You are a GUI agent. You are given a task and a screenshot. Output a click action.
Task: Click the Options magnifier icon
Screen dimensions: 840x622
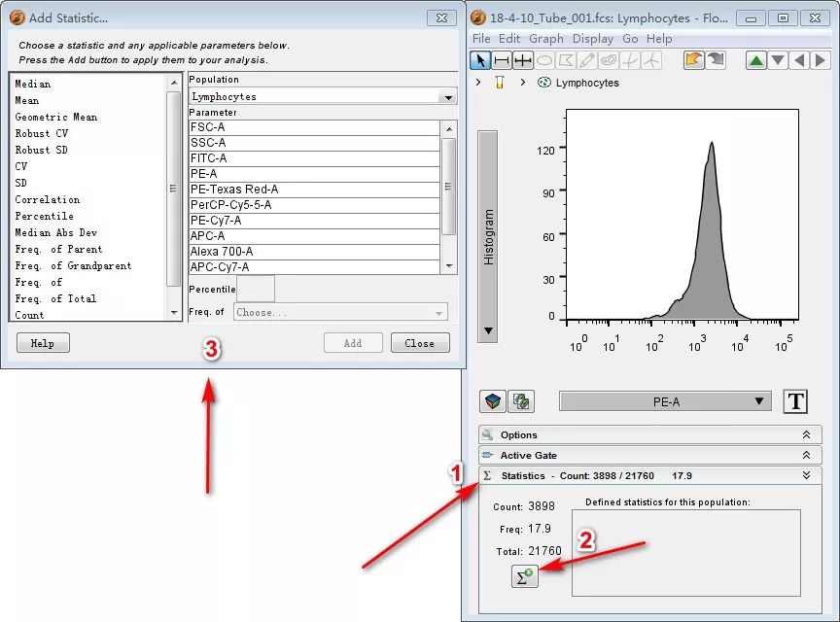click(487, 434)
